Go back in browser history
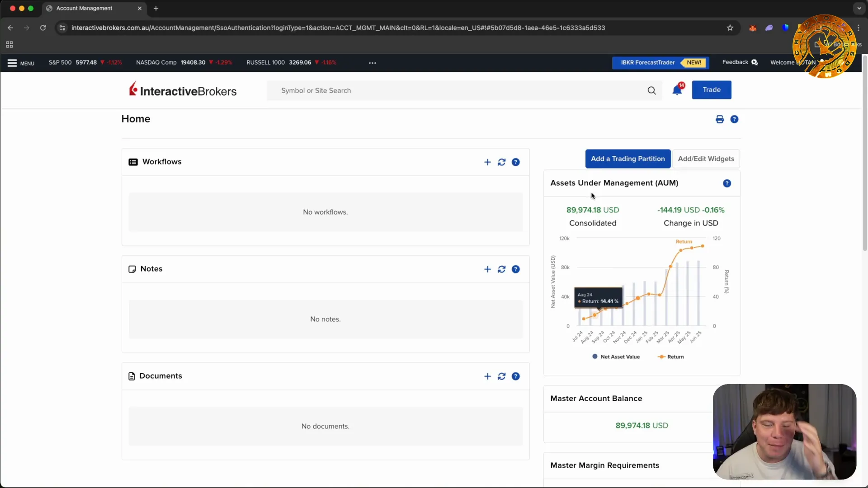Screen dimensions: 868x488 click(x=10, y=28)
